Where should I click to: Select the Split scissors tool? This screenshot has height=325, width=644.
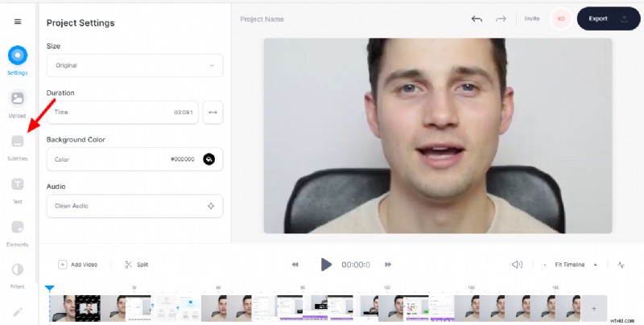tap(136, 264)
